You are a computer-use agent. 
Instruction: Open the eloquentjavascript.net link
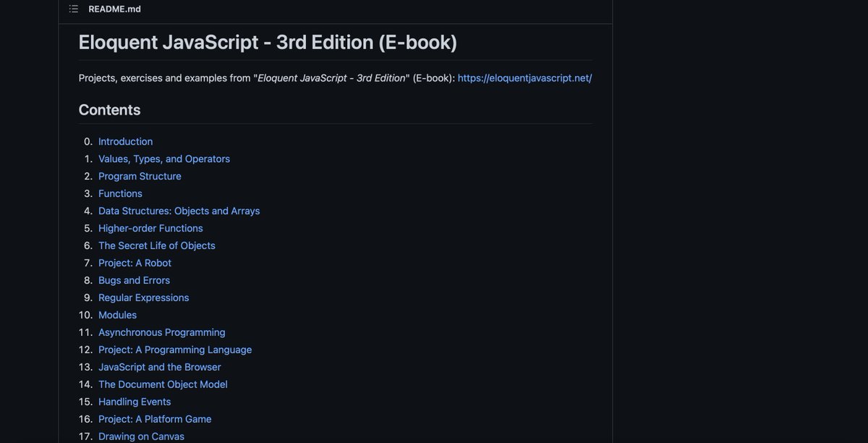525,77
